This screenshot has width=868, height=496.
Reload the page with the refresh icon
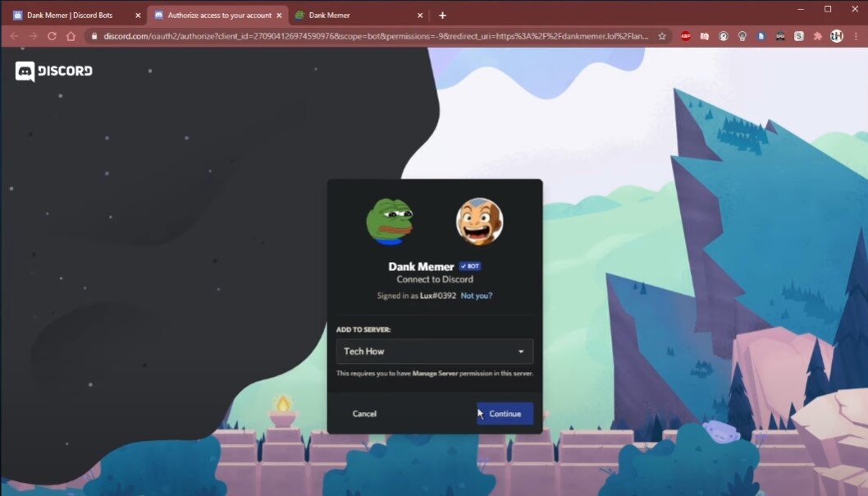pos(52,36)
